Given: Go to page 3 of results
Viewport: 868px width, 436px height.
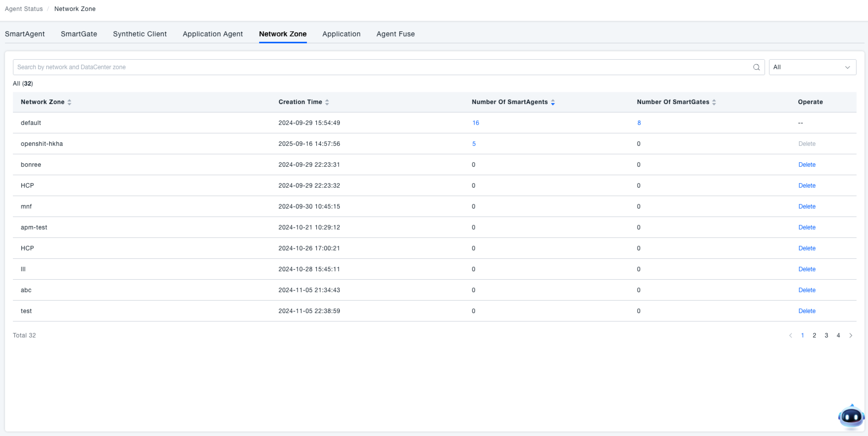Looking at the screenshot, I should pos(826,335).
